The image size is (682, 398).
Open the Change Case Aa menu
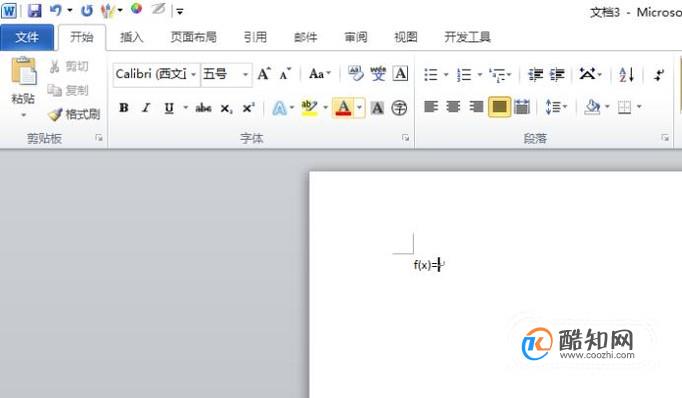[x=320, y=74]
